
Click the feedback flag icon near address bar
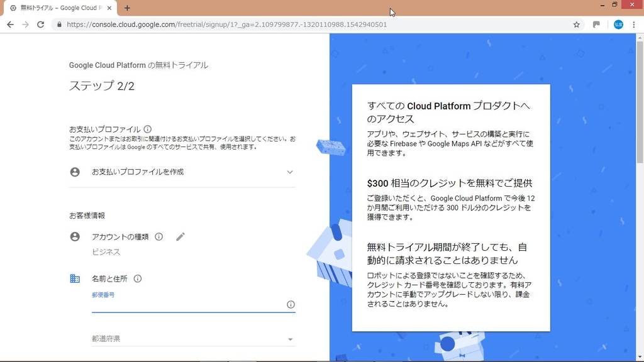(596, 25)
